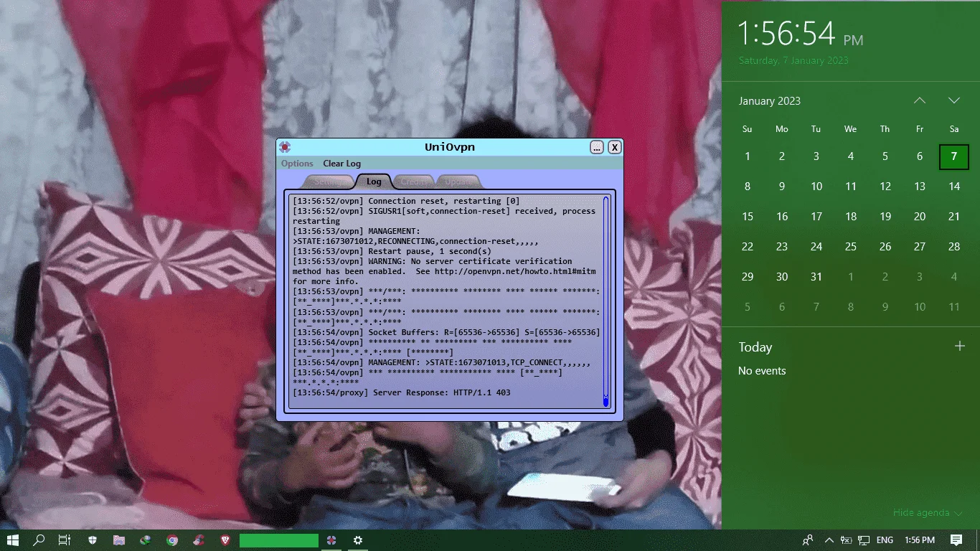Viewport: 980px width, 551px height.
Task: Open the Credits tab
Action: pos(414,182)
